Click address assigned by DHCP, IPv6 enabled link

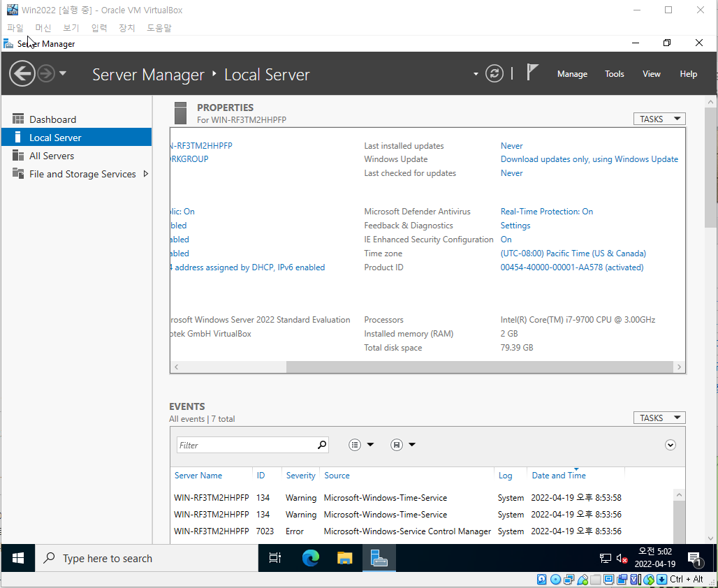(x=248, y=267)
